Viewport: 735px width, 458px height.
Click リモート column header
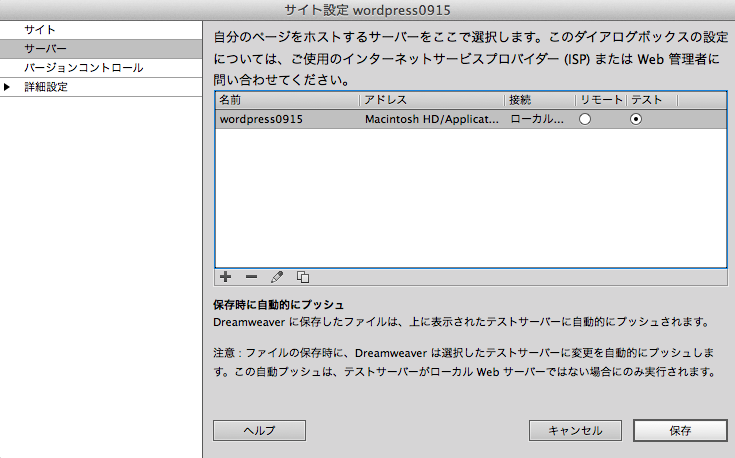click(601, 100)
